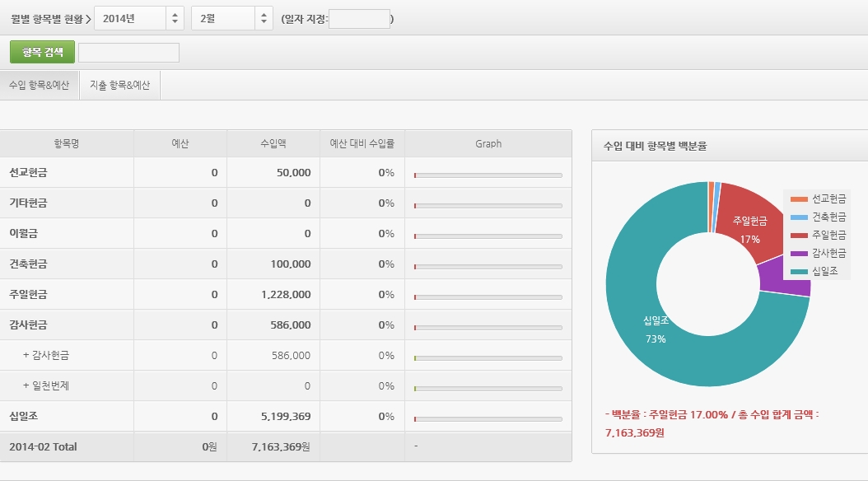Click the 예산 column header
This screenshot has height=481, width=868.
click(180, 144)
